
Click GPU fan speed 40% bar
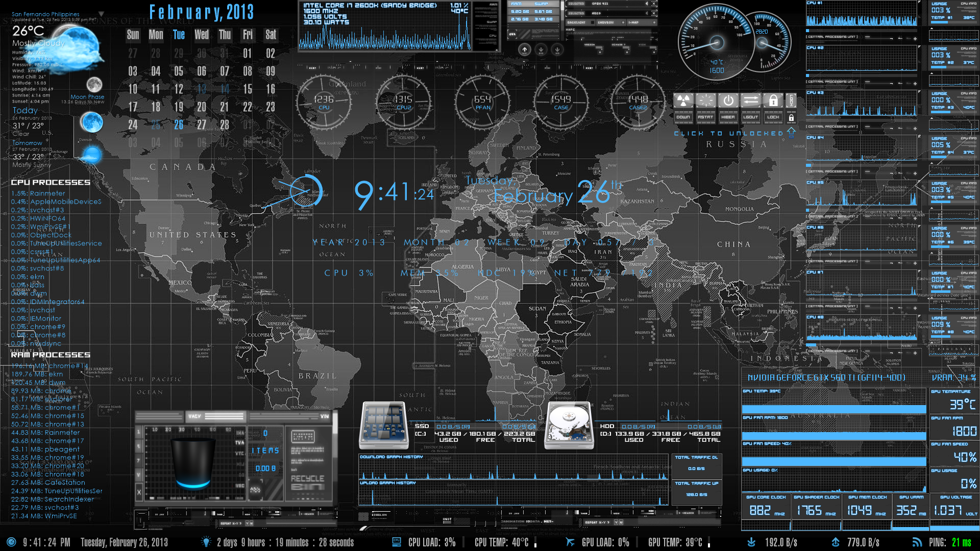tap(833, 462)
